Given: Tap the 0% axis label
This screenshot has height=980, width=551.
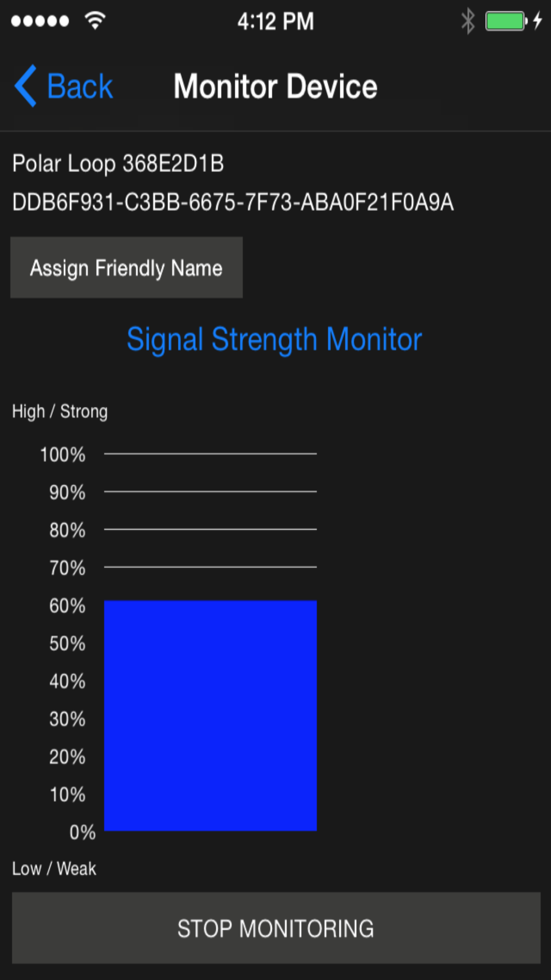Looking at the screenshot, I should click(x=81, y=833).
